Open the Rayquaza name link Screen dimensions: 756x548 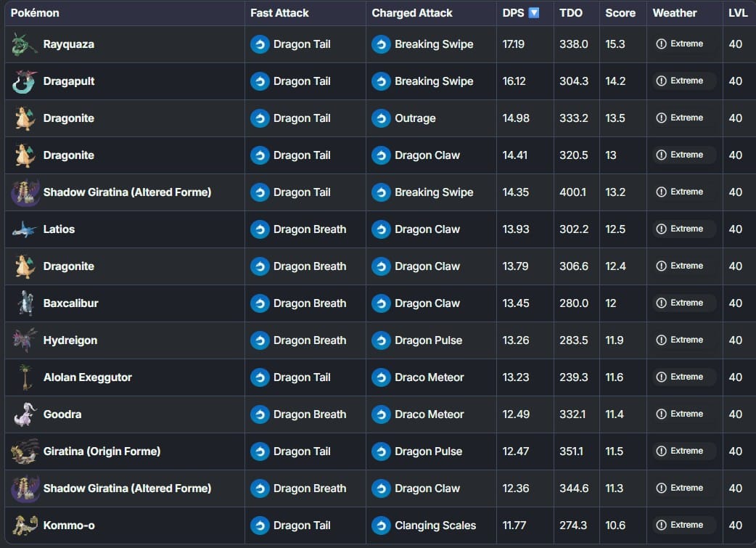click(x=68, y=44)
